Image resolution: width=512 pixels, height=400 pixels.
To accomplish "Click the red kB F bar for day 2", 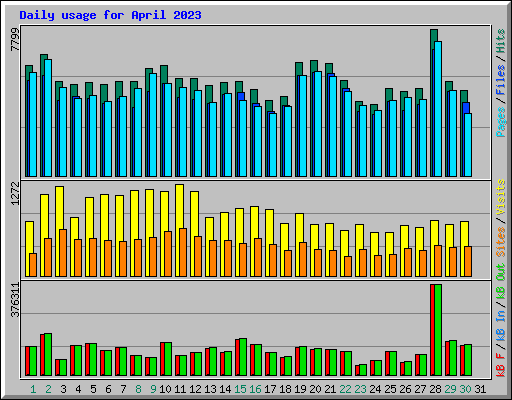I will tap(42, 355).
